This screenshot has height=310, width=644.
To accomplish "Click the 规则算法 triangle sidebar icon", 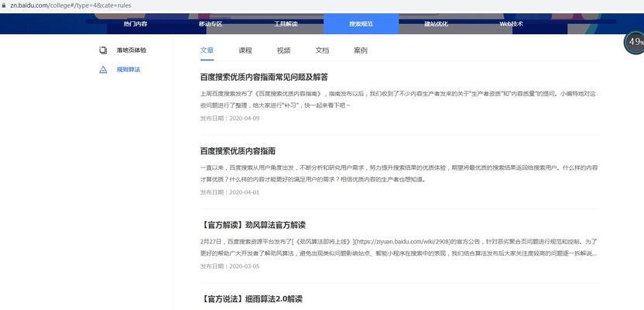I will pyautogui.click(x=103, y=70).
